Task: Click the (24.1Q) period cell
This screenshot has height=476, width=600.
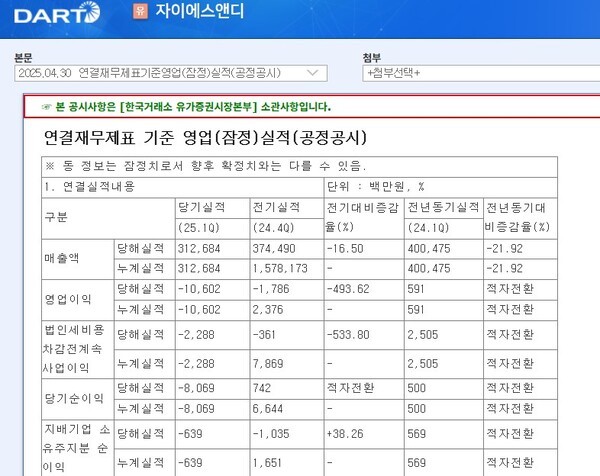Action: tap(443, 228)
